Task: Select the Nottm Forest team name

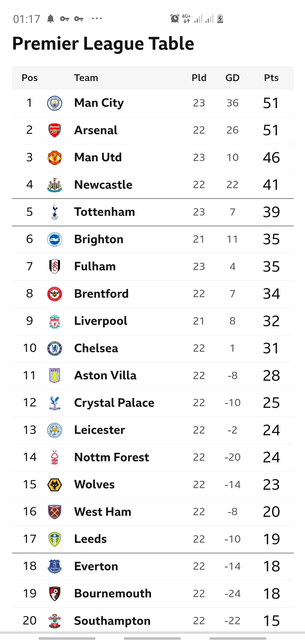Action: pos(112,457)
